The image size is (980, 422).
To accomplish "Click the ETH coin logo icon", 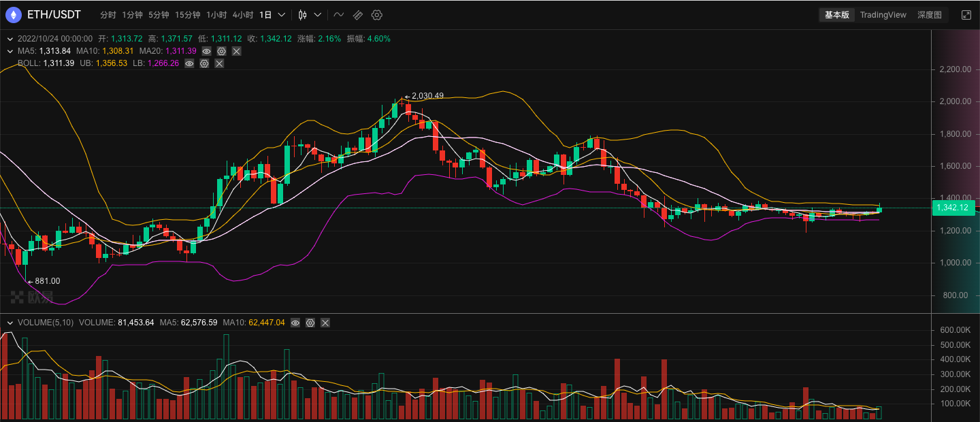I will click(x=13, y=15).
